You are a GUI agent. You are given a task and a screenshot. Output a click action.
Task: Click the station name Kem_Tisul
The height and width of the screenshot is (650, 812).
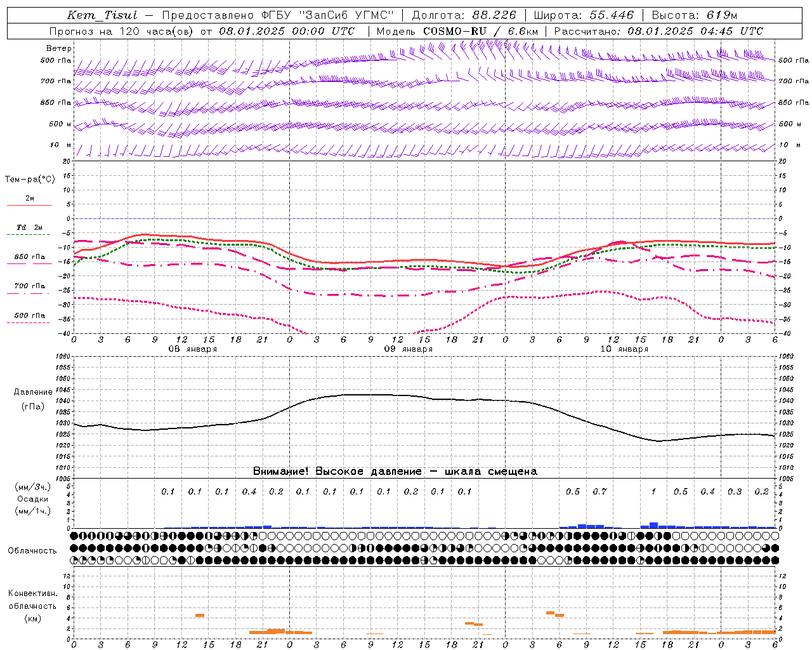[x=102, y=15]
